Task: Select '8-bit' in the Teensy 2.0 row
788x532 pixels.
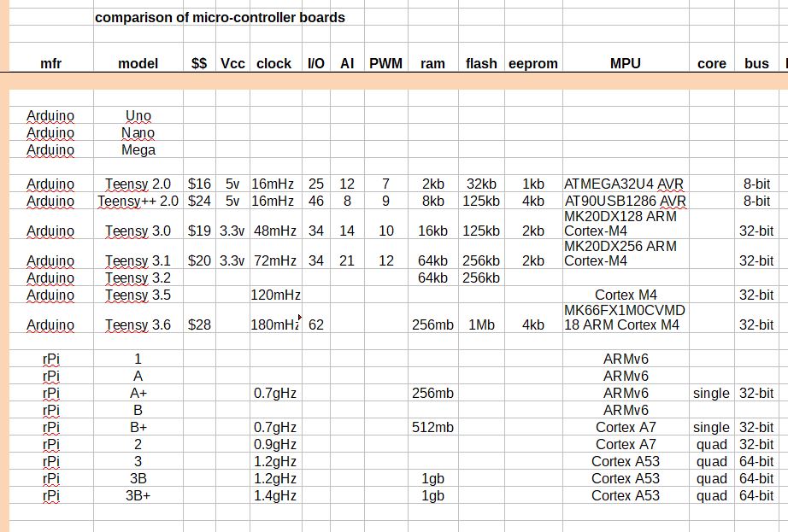Action: pyautogui.click(x=757, y=184)
